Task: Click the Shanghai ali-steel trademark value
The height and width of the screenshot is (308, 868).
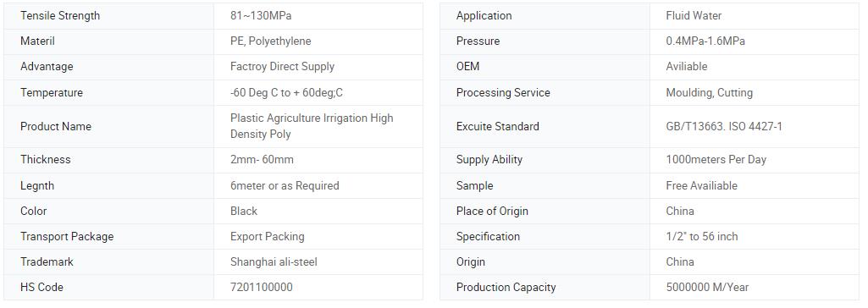Action: (x=274, y=261)
